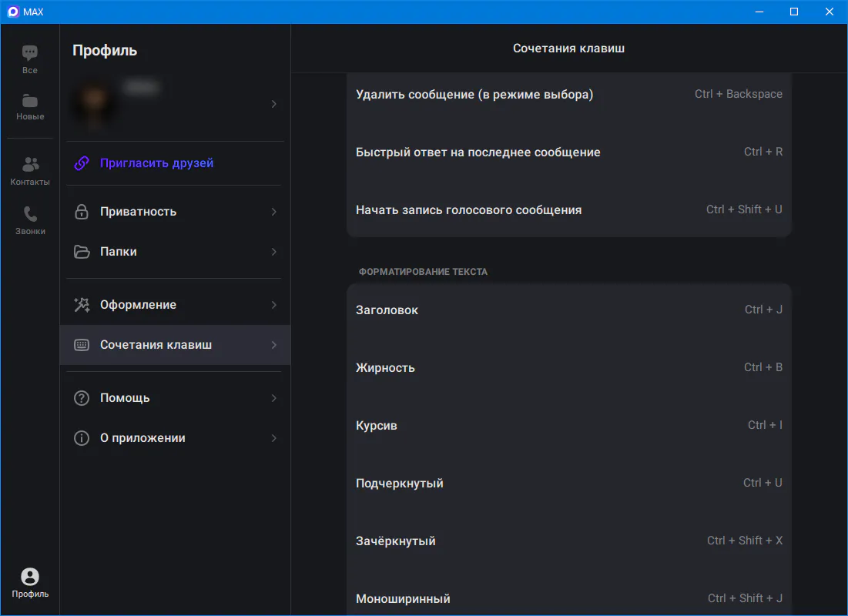Screen dimensions: 848x616
Task: Click the Начать запись голосового сообщения row
Action: pyautogui.click(x=568, y=209)
